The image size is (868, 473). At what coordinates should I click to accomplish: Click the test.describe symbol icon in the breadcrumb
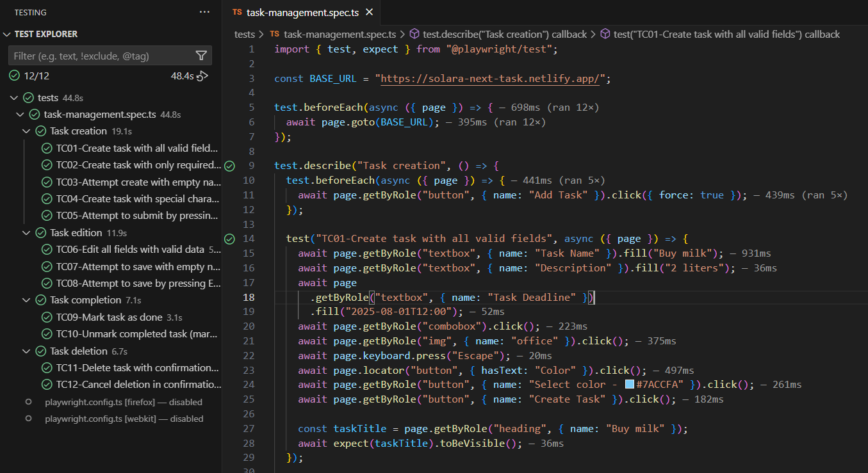[x=414, y=35]
